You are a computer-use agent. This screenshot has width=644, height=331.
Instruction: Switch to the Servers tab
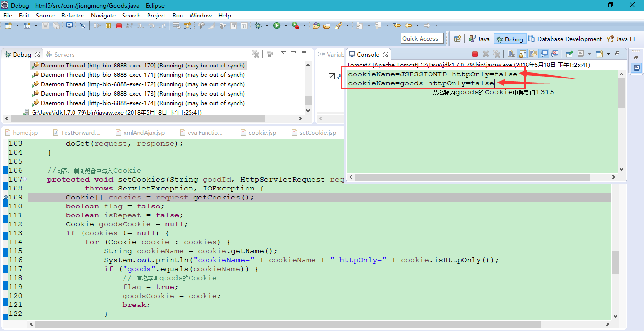pos(60,54)
